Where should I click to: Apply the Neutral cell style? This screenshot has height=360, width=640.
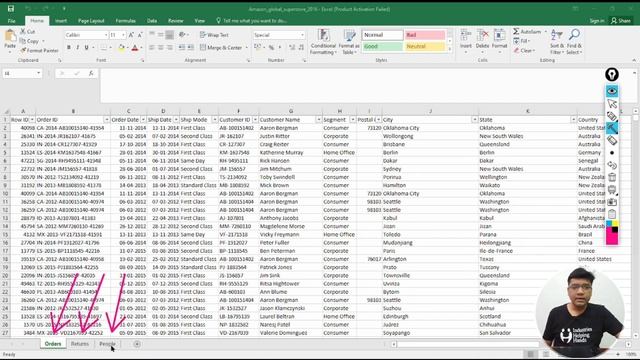pos(425,47)
